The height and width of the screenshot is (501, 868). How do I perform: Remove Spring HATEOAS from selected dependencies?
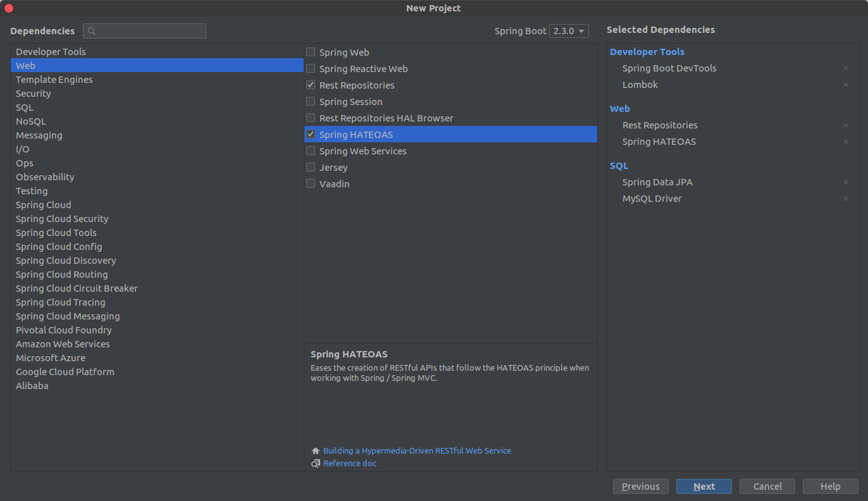(846, 142)
